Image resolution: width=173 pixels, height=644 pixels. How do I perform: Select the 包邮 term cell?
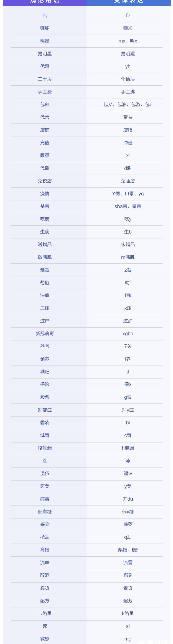coord(45,105)
